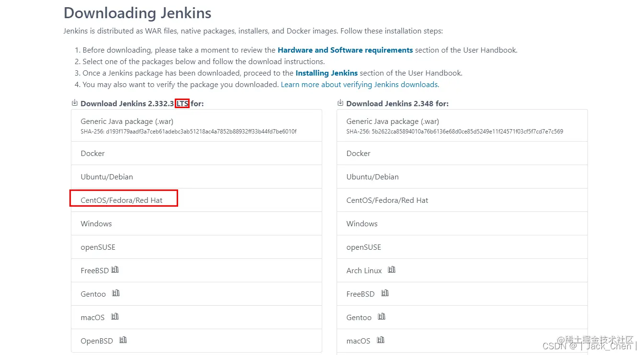Screen dimensions: 644x355
Task: Download LTS Generic Java package (.war)
Action: tap(196, 125)
